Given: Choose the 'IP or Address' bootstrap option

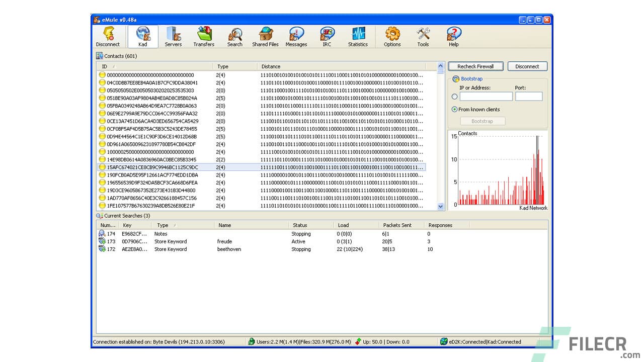Looking at the screenshot, I should [454, 97].
